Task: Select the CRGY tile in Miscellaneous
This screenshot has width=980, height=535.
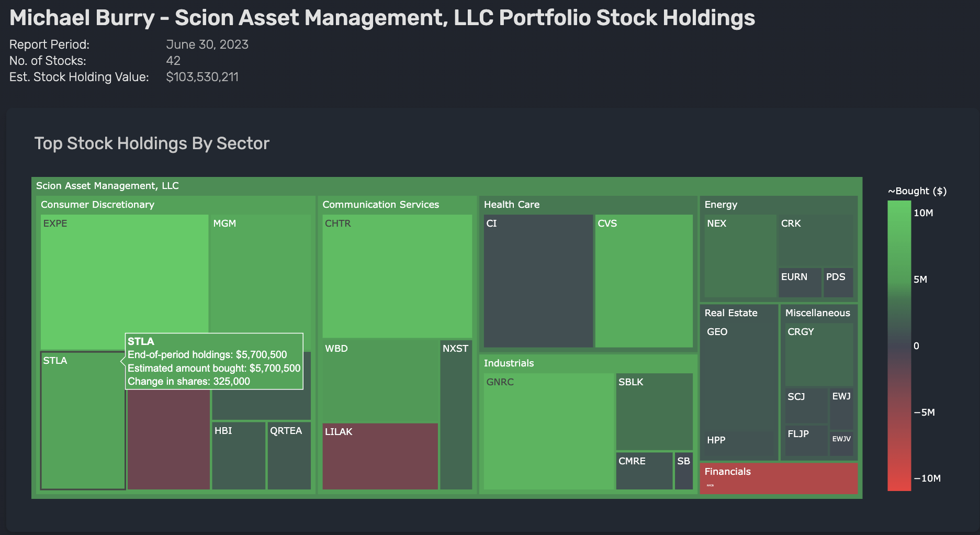Action: 819,354
